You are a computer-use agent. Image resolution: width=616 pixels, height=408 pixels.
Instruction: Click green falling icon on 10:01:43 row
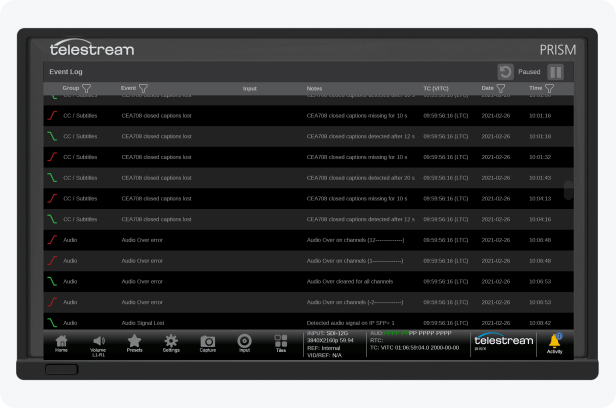[x=52, y=178]
